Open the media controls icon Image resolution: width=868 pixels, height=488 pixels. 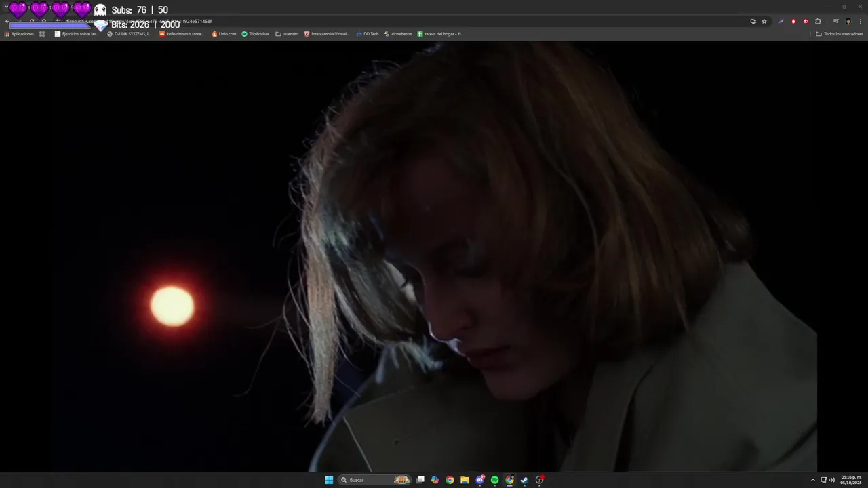click(x=836, y=22)
